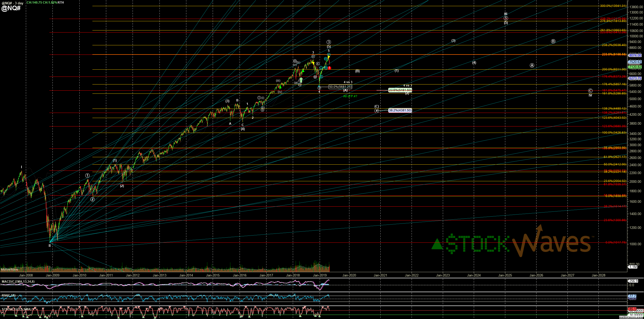Viewport: 644px width, 319px height.
Task: Click the "All of P.4?" green note
Action: click(x=350, y=96)
